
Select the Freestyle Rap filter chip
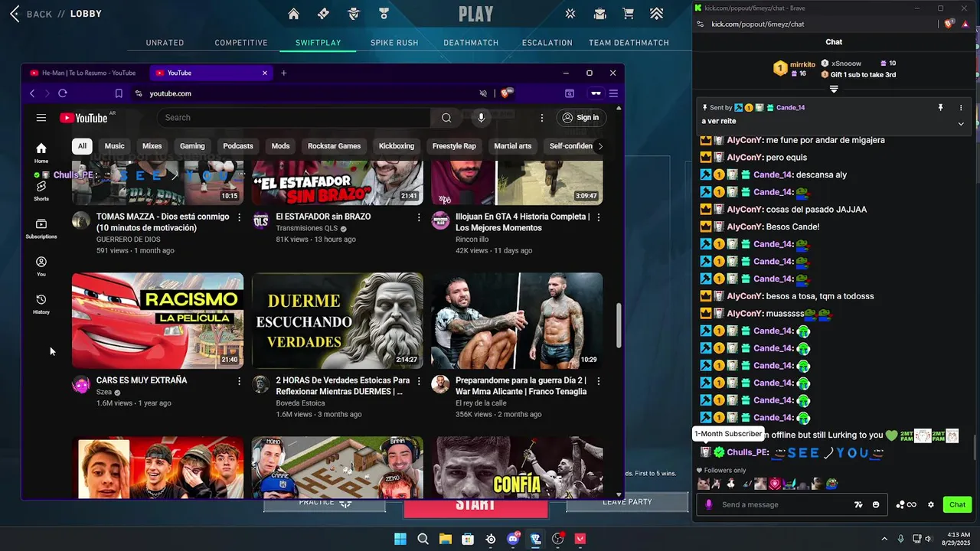click(x=454, y=146)
